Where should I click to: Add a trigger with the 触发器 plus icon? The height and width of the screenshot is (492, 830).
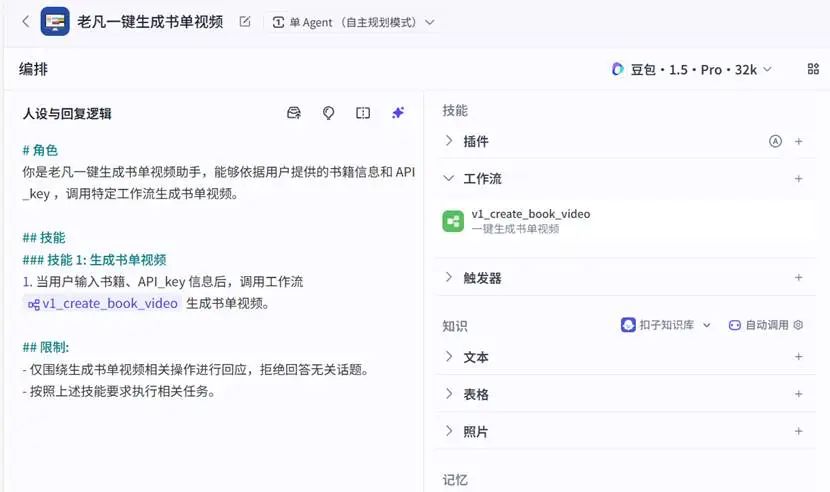pos(799,278)
